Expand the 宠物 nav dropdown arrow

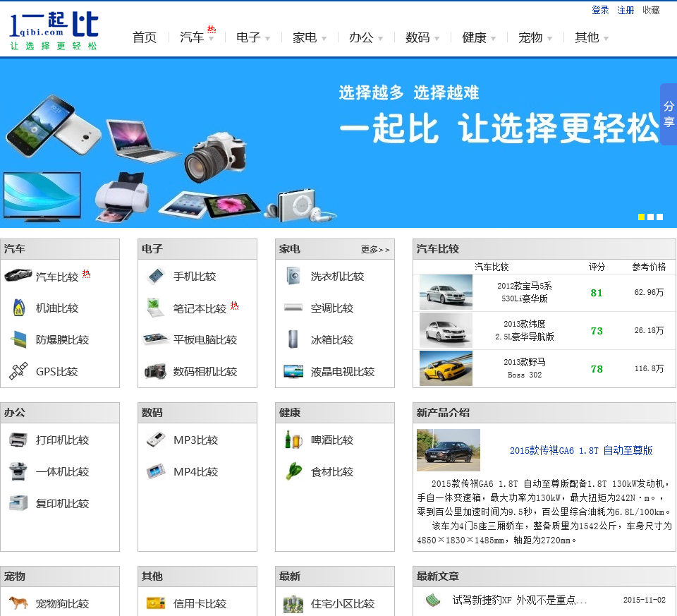point(549,39)
